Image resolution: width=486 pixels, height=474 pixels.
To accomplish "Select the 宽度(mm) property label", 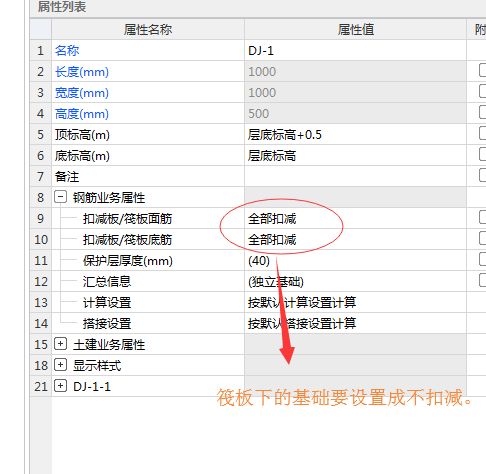I will [82, 93].
